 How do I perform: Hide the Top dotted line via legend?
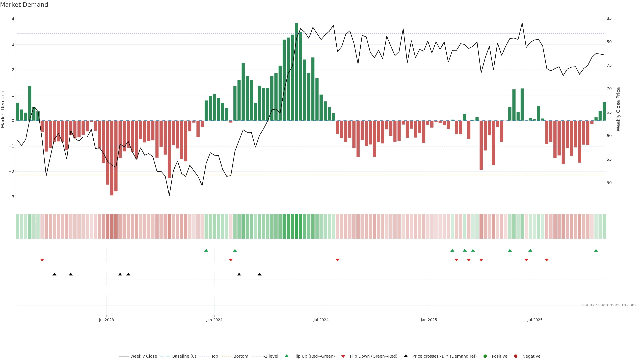click(214, 356)
